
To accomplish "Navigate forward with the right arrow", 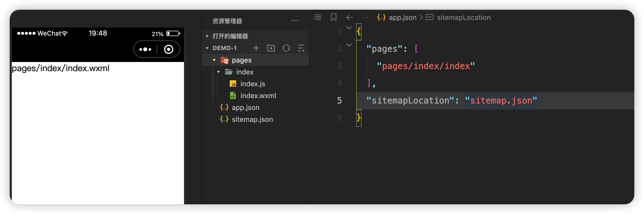I will pos(365,18).
